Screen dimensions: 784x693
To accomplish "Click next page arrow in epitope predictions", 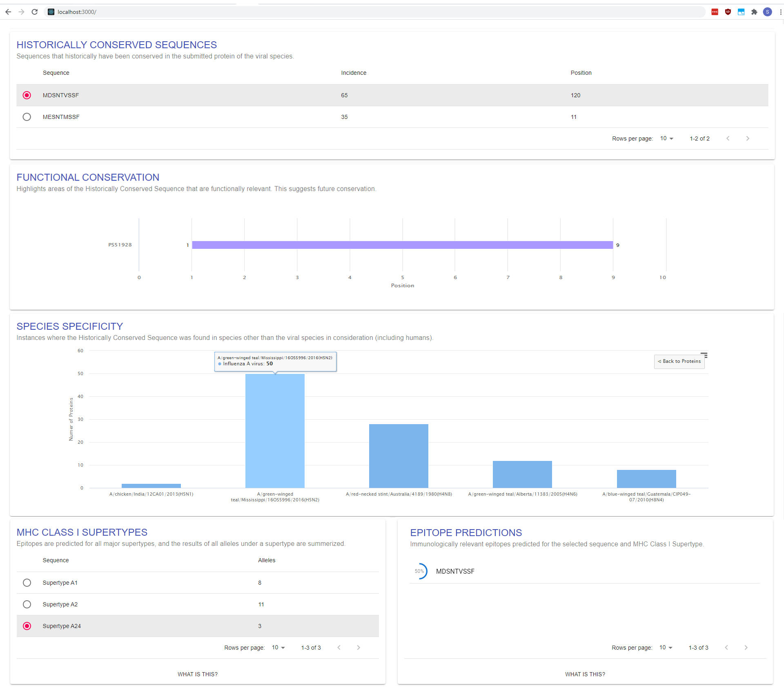I will pos(746,648).
